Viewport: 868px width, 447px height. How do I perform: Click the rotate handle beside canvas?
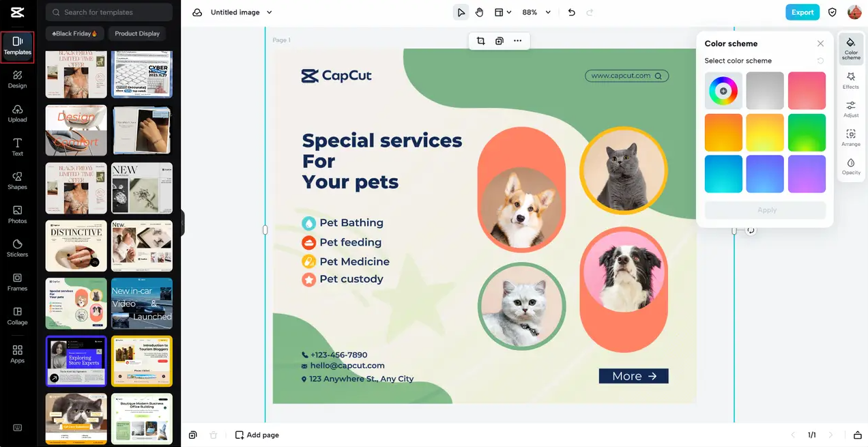pos(751,231)
